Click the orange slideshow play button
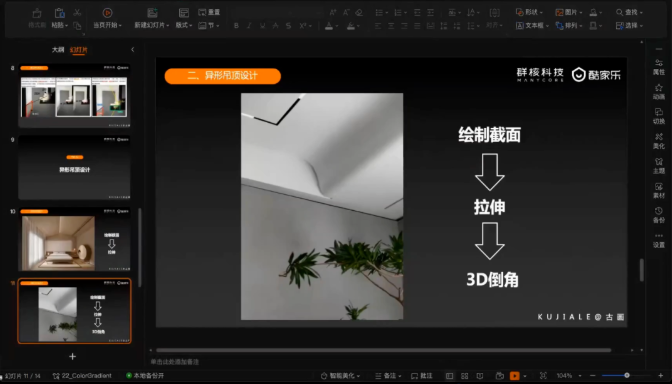This screenshot has width=672, height=384. click(515, 376)
